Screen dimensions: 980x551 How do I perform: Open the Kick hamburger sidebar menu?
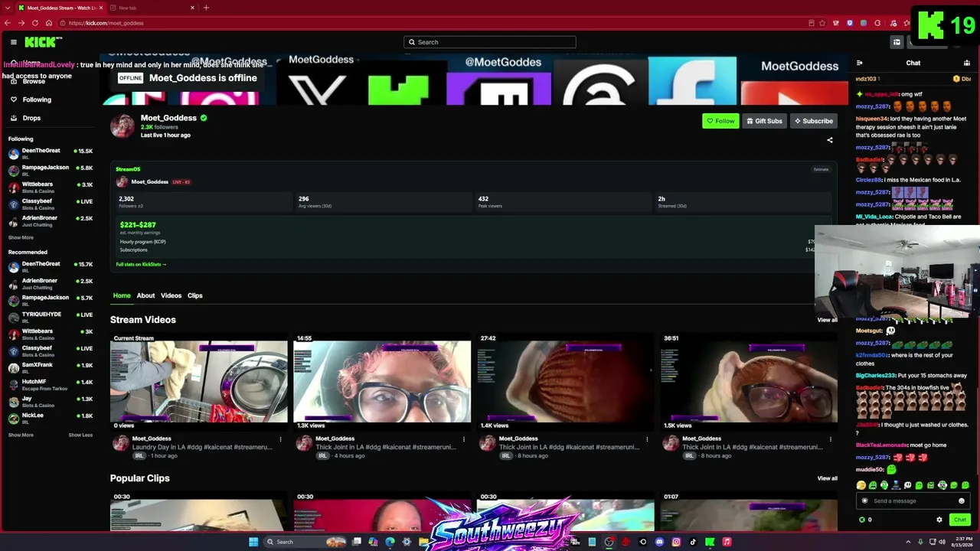click(x=14, y=42)
